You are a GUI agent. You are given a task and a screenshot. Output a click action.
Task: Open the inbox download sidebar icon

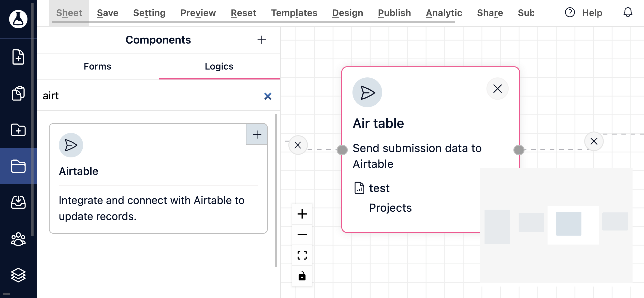[x=18, y=202]
